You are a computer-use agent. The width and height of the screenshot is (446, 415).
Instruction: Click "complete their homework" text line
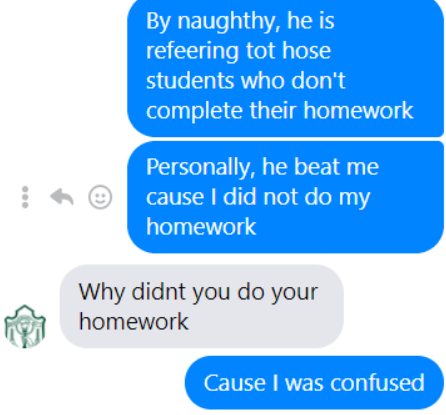pos(280,110)
